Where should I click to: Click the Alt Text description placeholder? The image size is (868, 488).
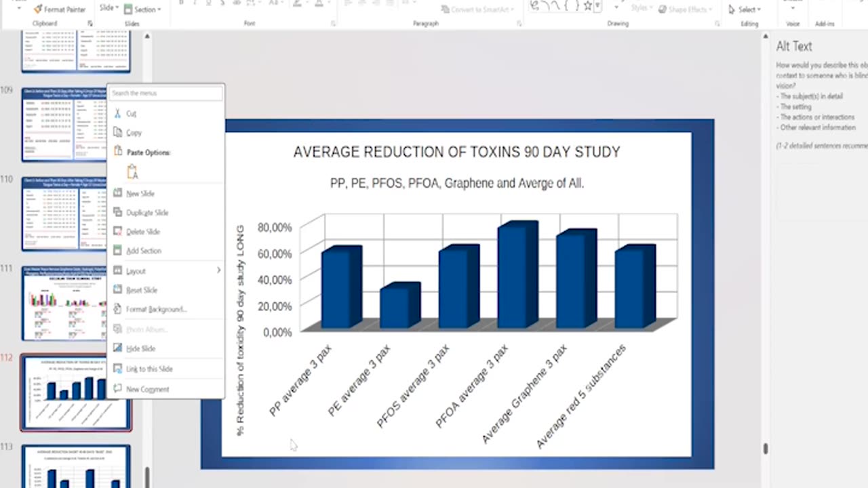[821, 96]
